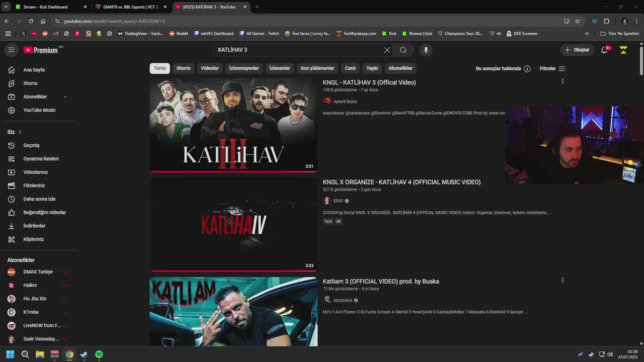Screen dimensions: 644x362
Task: Open KNGL - KATLİHAV 3 video title
Action: click(x=369, y=82)
